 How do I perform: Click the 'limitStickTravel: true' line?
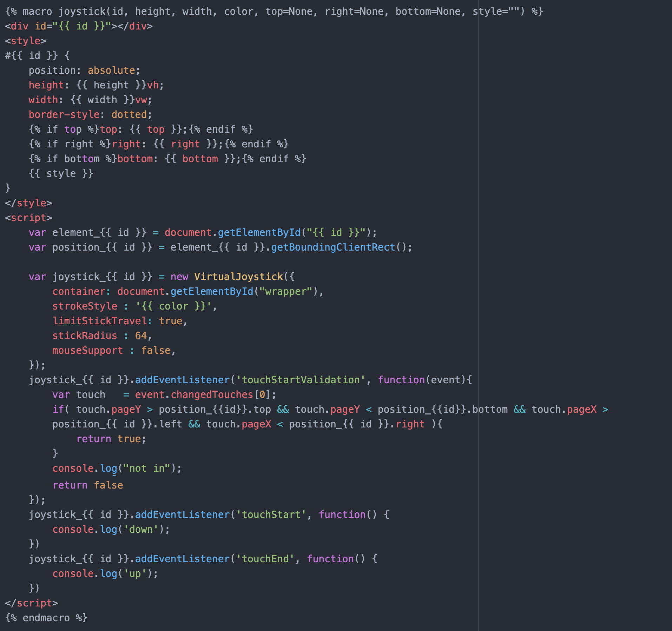pyautogui.click(x=120, y=321)
